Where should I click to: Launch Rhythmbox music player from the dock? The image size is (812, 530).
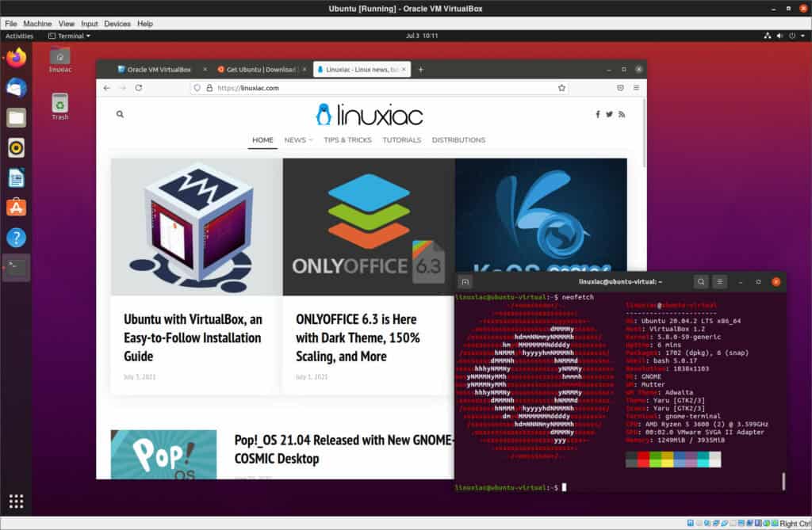click(16, 148)
